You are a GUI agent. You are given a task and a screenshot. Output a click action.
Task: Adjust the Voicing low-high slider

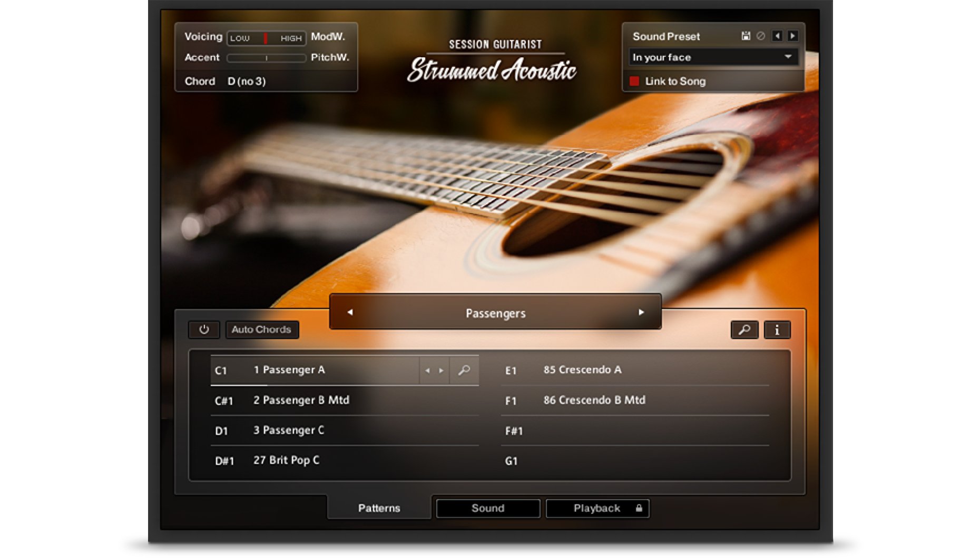click(x=266, y=38)
